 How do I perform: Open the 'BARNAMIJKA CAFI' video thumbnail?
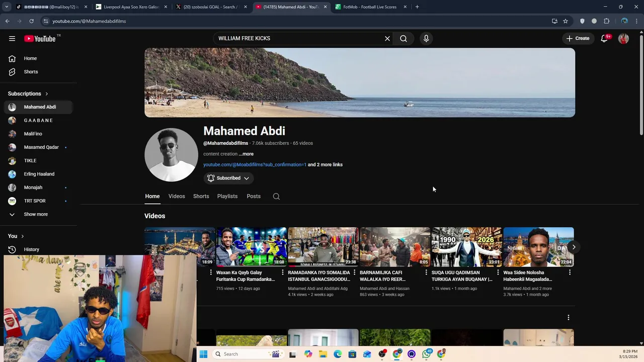click(395, 247)
